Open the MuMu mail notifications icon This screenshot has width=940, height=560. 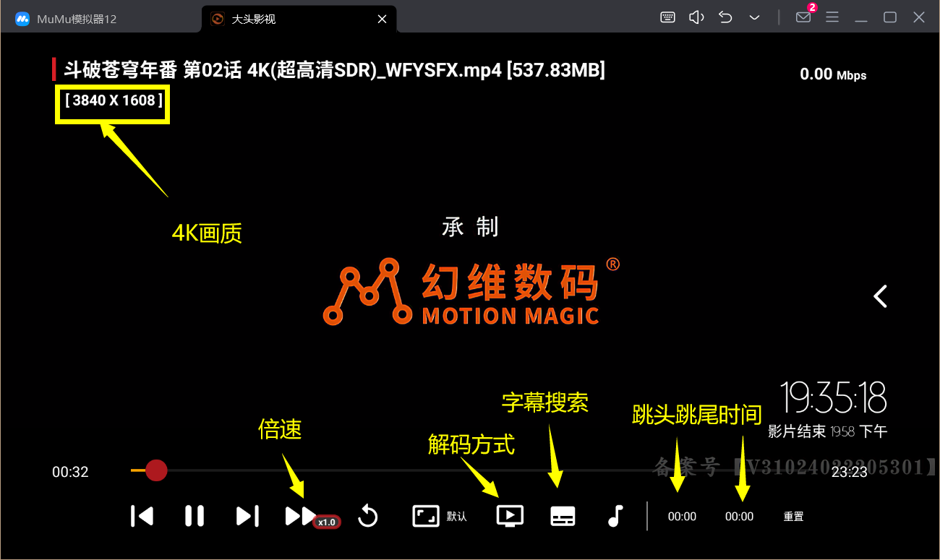[x=803, y=17]
